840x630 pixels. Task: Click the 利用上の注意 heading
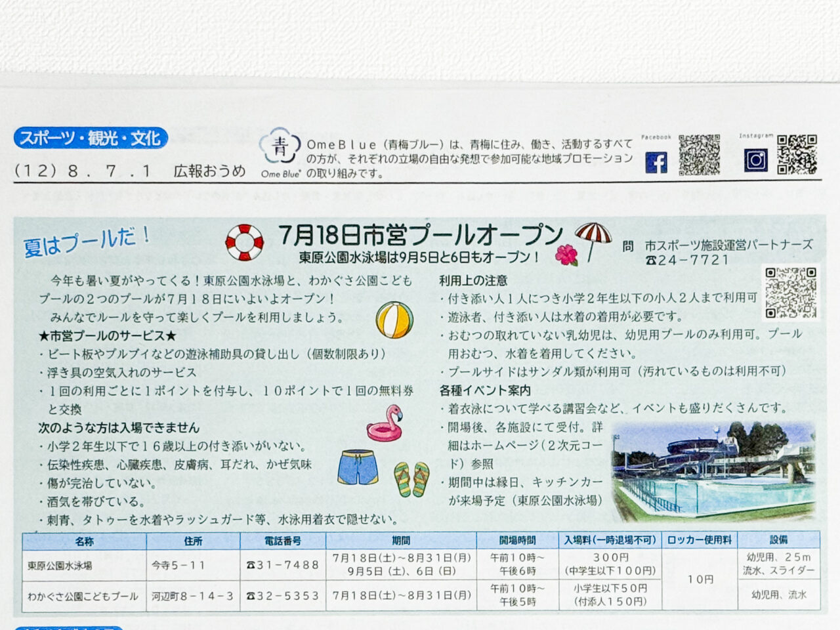point(473,280)
